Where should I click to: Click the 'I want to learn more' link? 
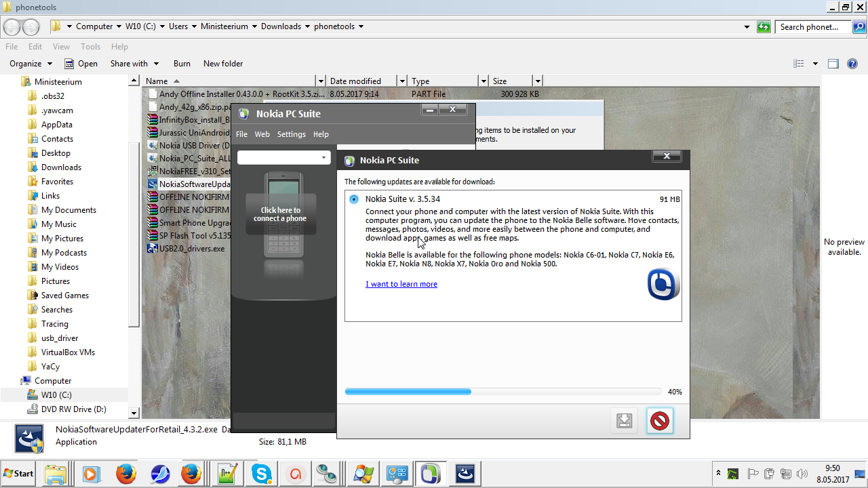(x=401, y=284)
